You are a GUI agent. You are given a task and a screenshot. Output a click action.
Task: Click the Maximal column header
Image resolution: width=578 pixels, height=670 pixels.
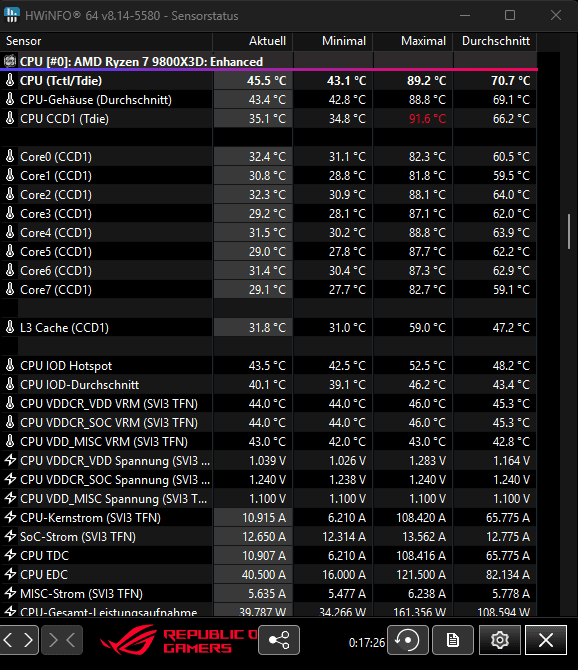tap(413, 41)
